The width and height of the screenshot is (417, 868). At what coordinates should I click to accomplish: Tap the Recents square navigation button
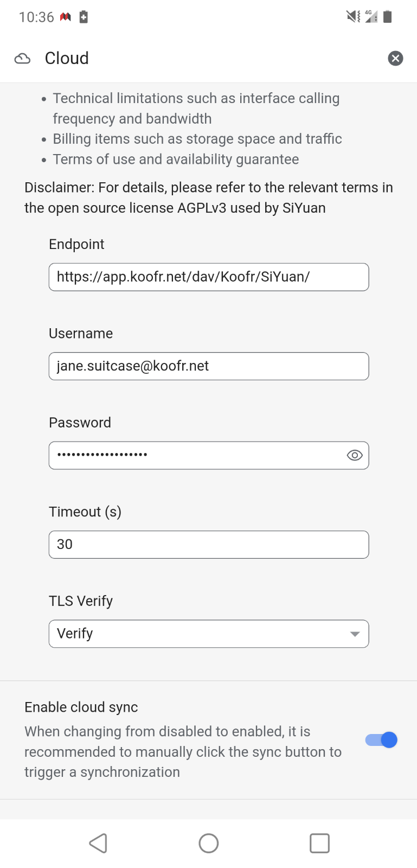point(319,843)
